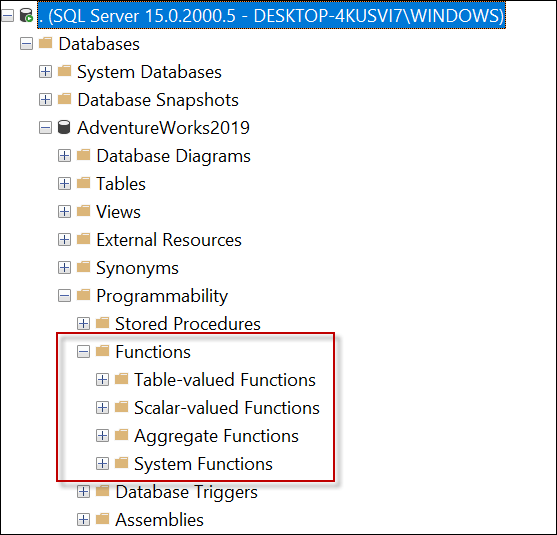This screenshot has width=557, height=535.
Task: Click the Aggregate Functions folder icon
Action: click(121, 435)
